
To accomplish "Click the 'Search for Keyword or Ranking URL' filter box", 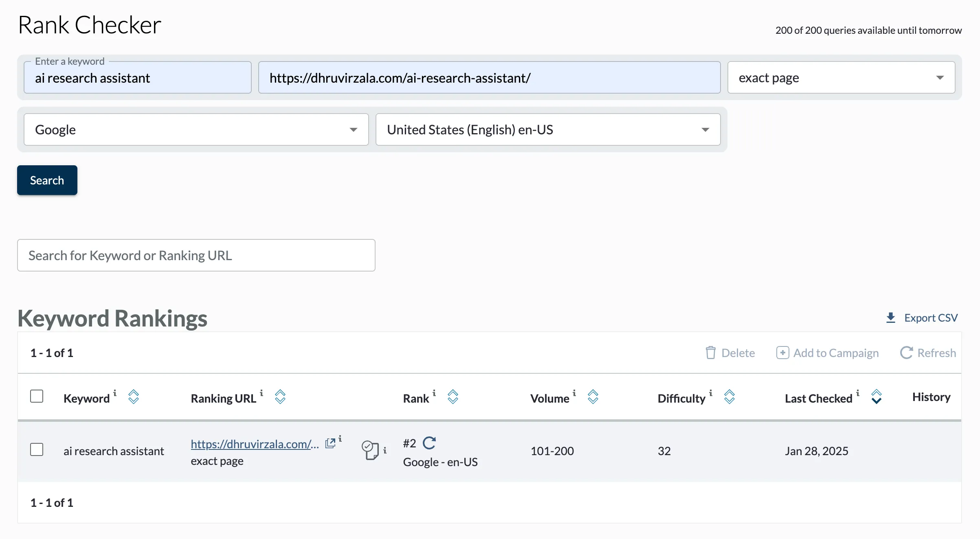I will (x=196, y=255).
